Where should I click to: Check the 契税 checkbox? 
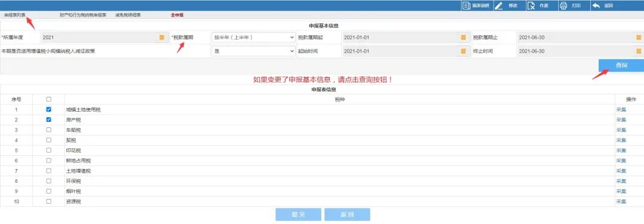point(49,140)
